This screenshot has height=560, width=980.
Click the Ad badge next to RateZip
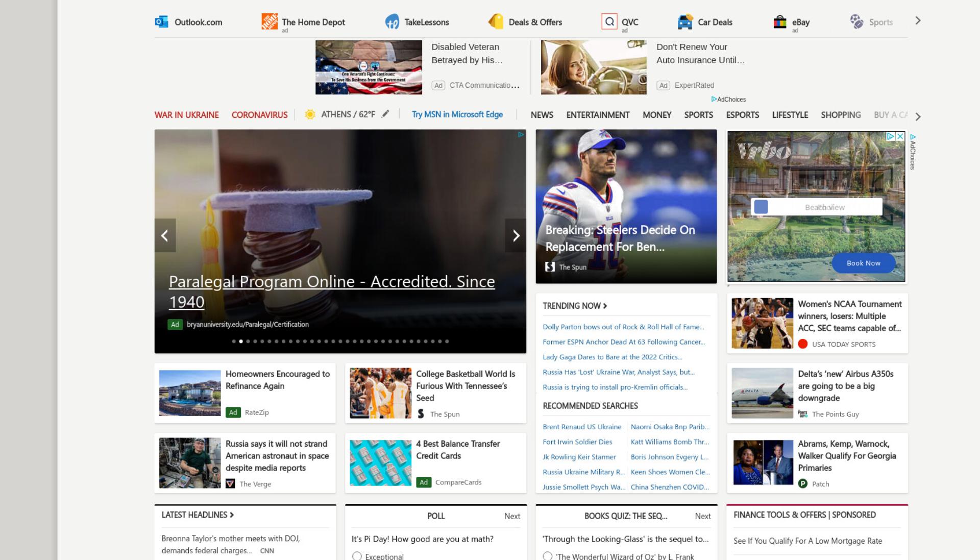(233, 412)
